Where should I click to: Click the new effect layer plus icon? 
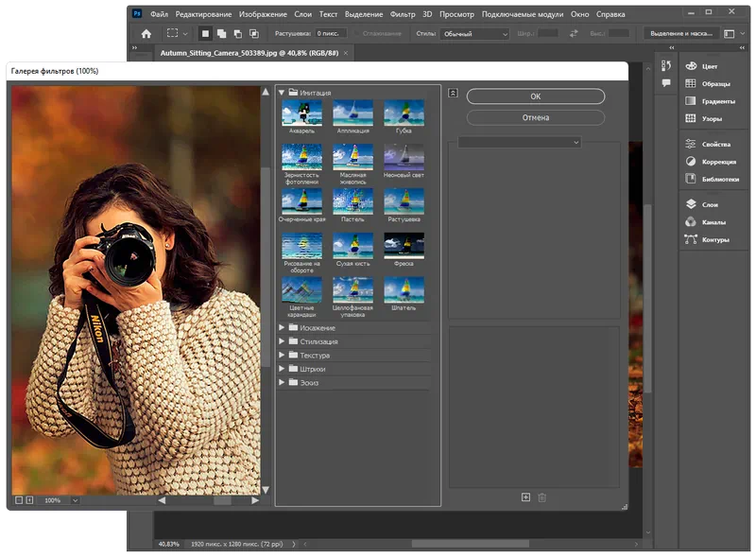point(525,497)
